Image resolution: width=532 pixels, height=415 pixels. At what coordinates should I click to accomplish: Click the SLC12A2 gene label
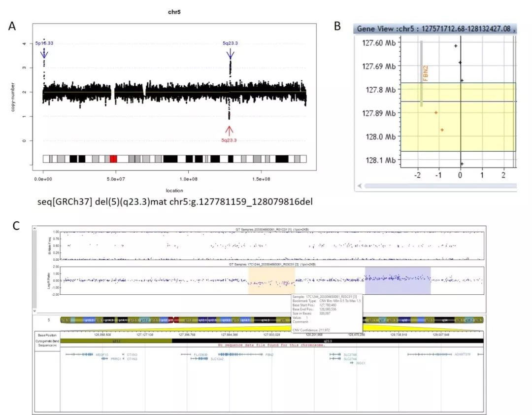click(x=217, y=359)
